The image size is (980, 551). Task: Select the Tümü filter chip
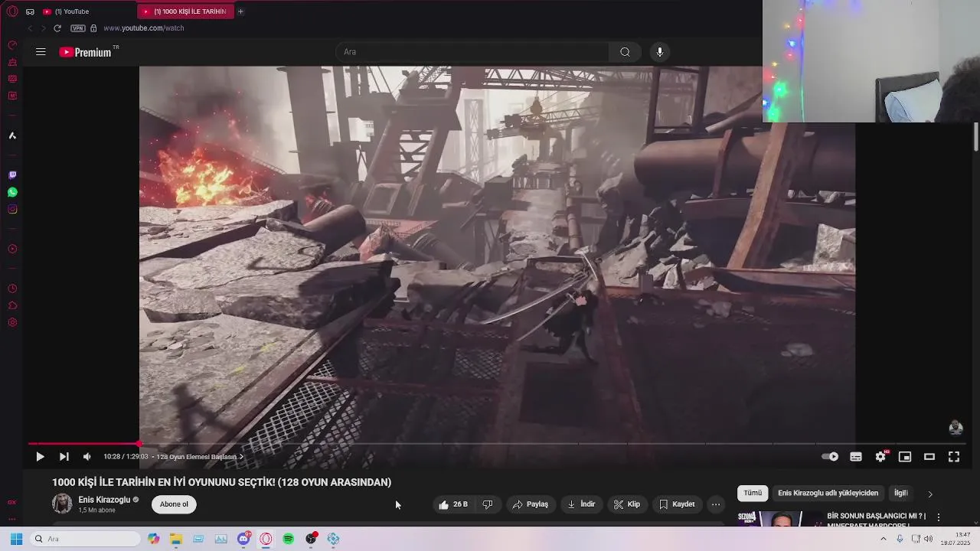pos(753,494)
